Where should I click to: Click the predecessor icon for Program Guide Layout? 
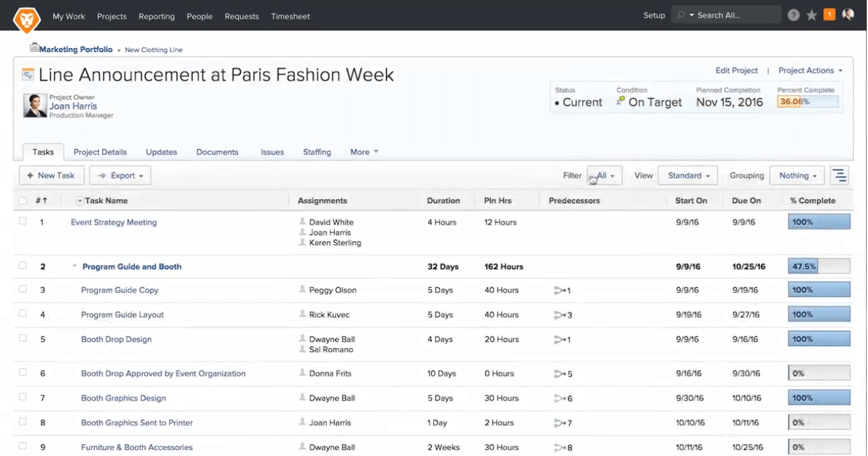pyautogui.click(x=559, y=315)
